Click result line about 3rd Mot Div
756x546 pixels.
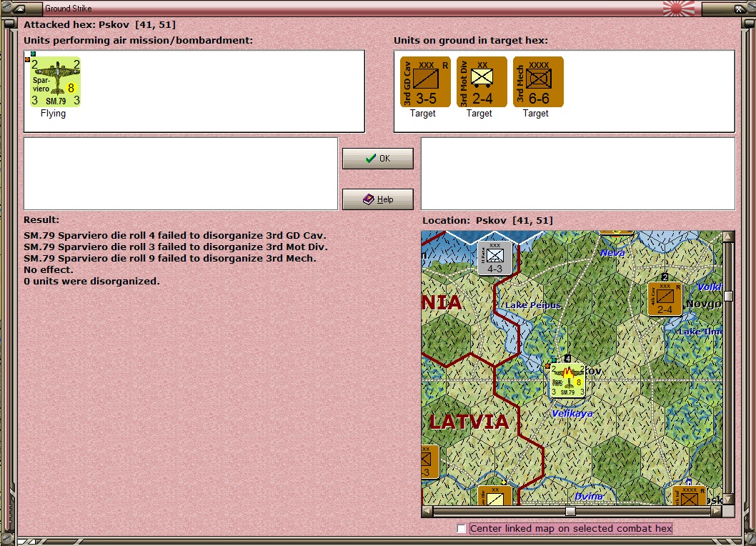176,247
